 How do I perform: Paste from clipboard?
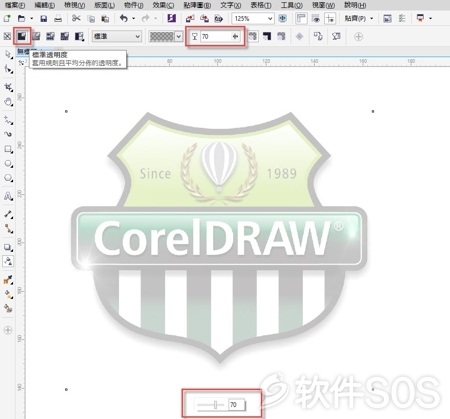point(105,18)
